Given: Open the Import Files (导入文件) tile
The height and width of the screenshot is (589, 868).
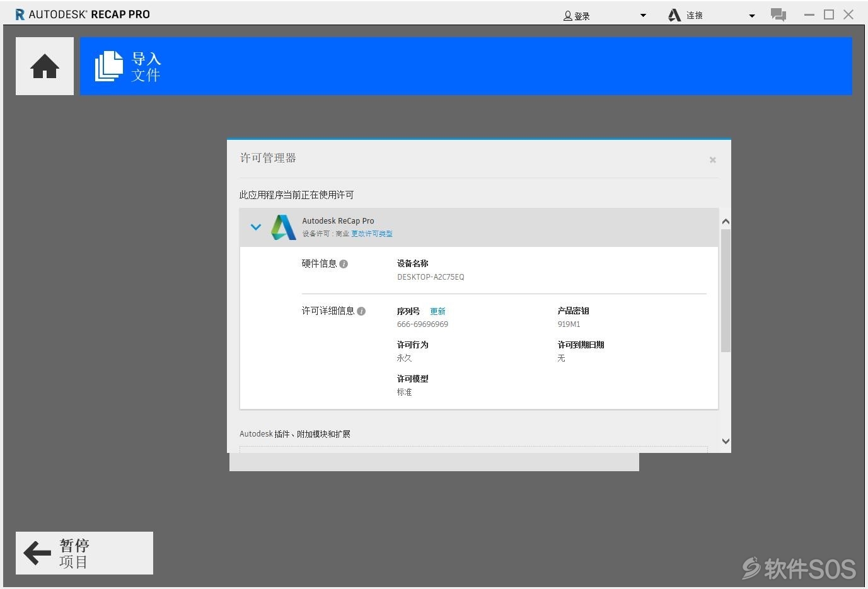Looking at the screenshot, I should [466, 66].
